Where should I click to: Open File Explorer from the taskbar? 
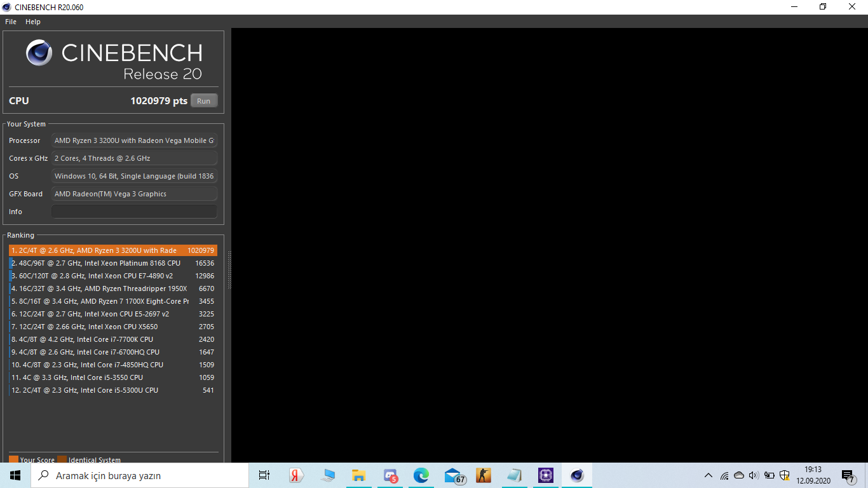coord(359,475)
